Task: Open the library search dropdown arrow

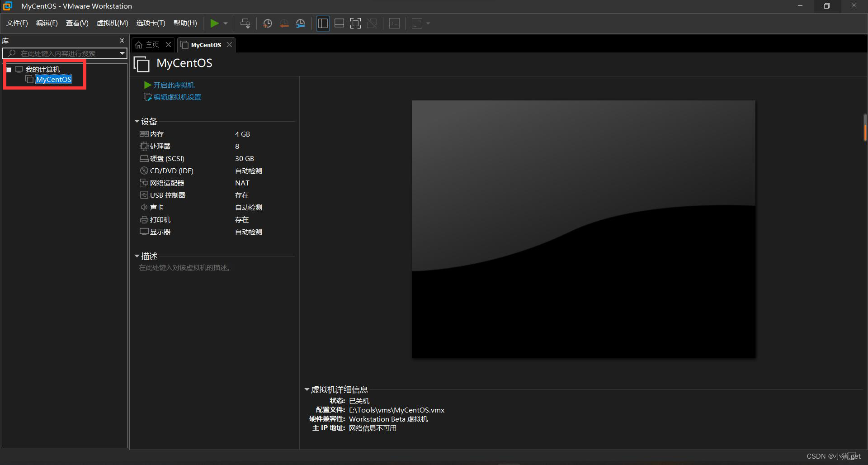Action: point(122,53)
